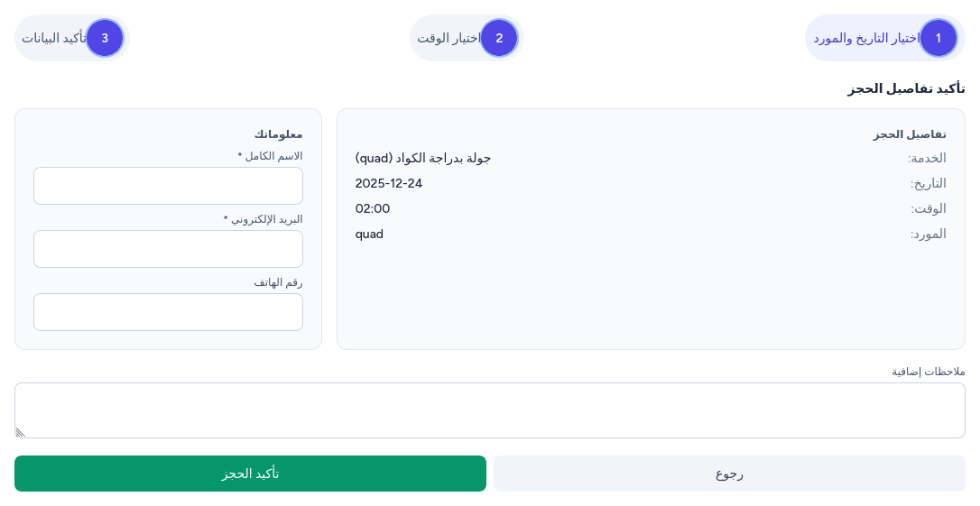This screenshot has height=506, width=980.
Task: Click the step 2 number circle
Action: tap(499, 38)
